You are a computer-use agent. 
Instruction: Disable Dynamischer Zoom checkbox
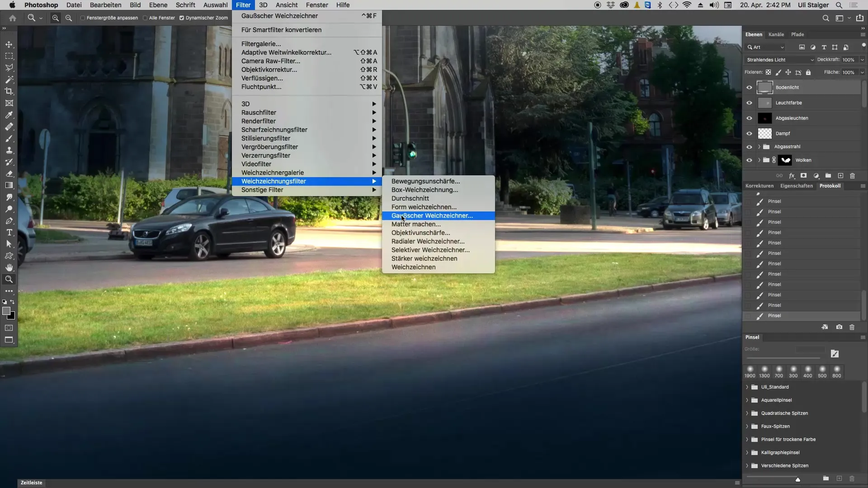click(182, 18)
